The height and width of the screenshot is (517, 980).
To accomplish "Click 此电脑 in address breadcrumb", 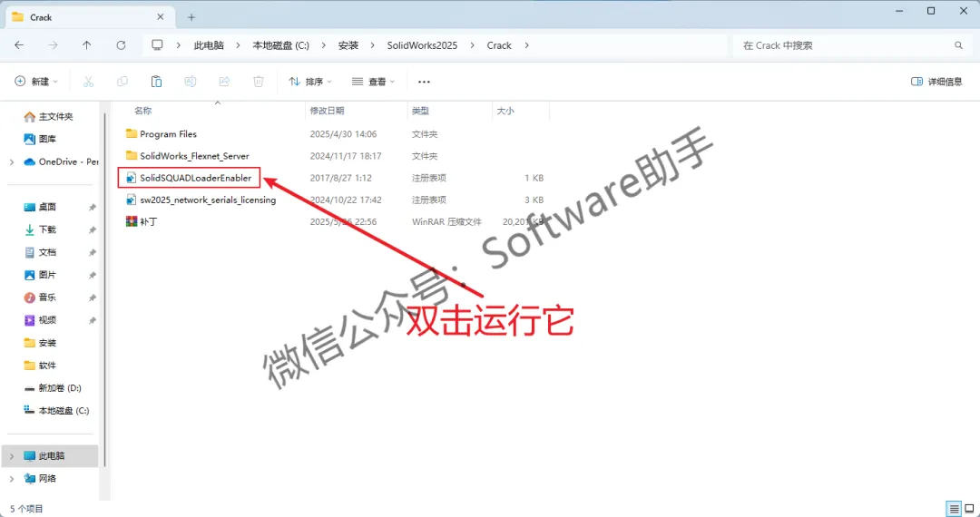I will tap(209, 45).
